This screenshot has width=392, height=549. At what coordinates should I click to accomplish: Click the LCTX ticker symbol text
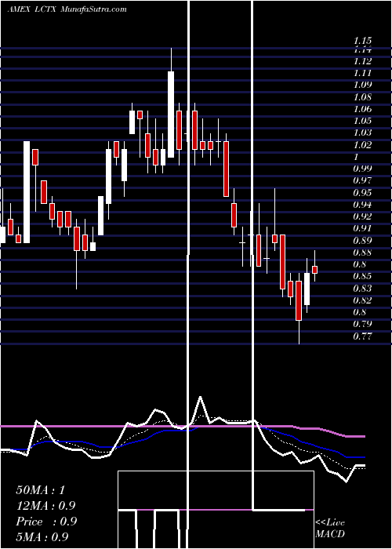coord(47,9)
